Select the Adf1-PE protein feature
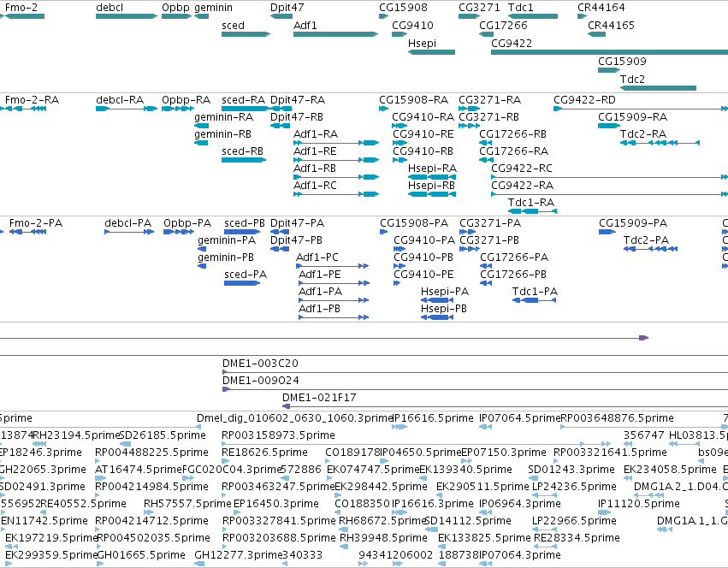This screenshot has width=728, height=568. click(334, 283)
